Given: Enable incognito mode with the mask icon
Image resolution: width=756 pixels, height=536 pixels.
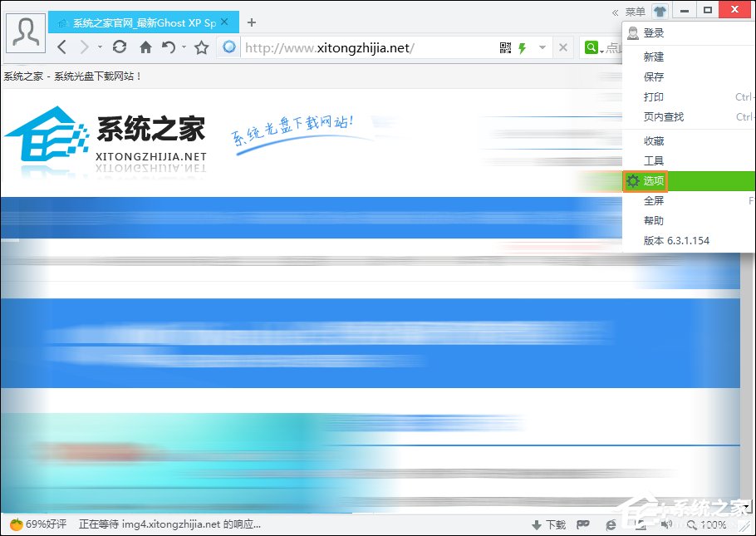Looking at the screenshot, I should (x=583, y=525).
